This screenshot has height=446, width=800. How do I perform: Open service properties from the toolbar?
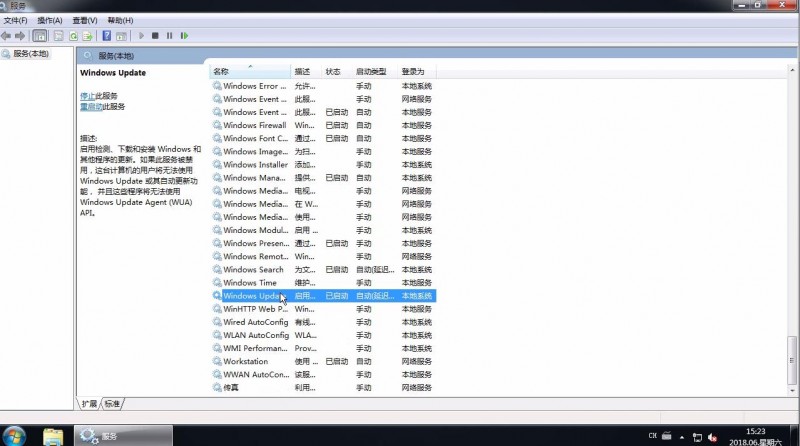[59, 36]
